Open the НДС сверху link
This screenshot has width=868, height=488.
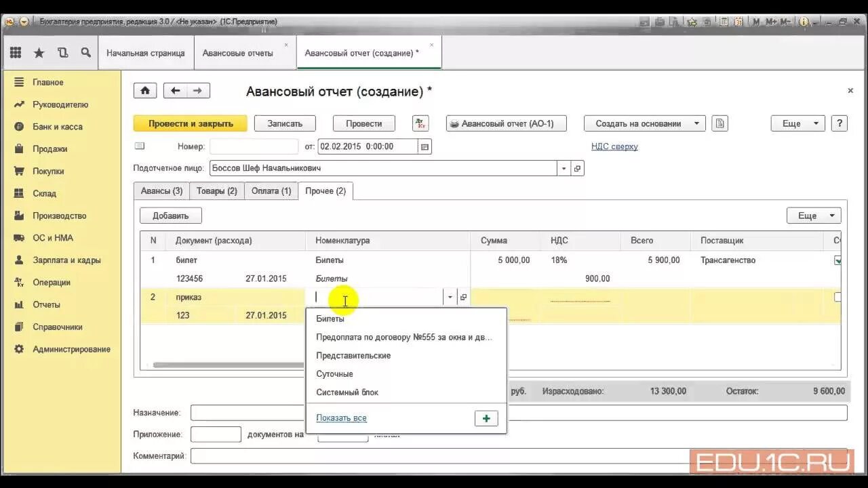pyautogui.click(x=614, y=146)
